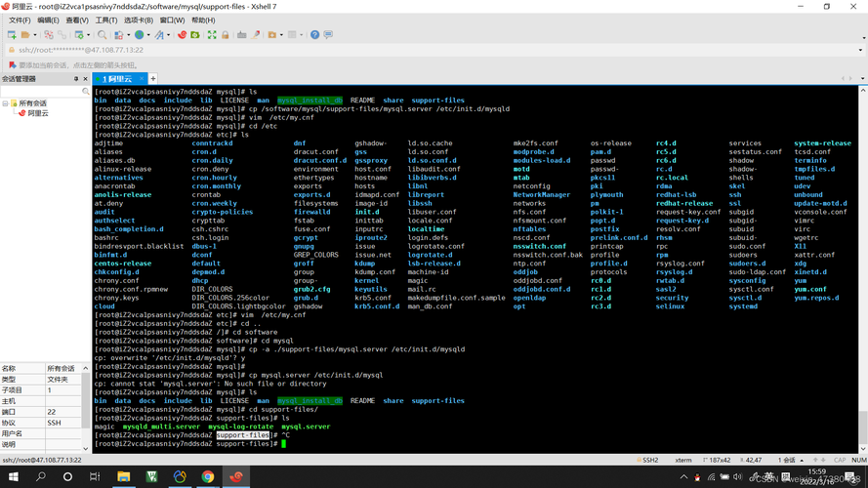
Task: Click the padlock lock-screen toolbar icon
Action: pyautogui.click(x=226, y=34)
